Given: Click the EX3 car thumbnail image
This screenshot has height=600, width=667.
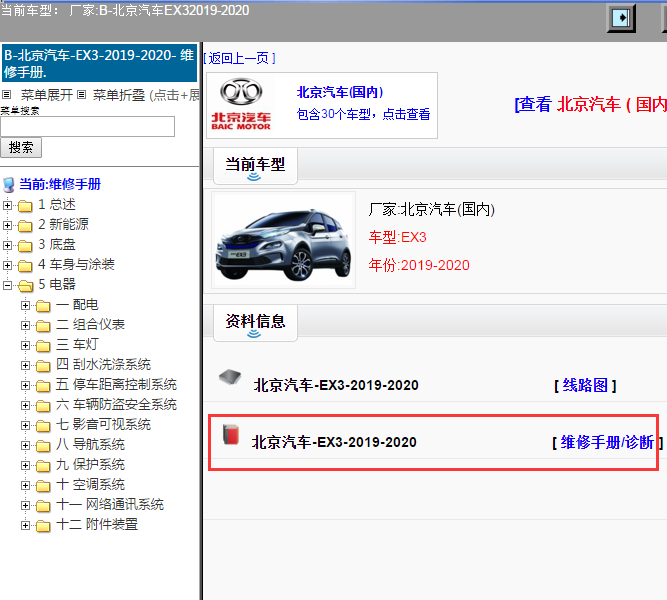Looking at the screenshot, I should 283,240.
